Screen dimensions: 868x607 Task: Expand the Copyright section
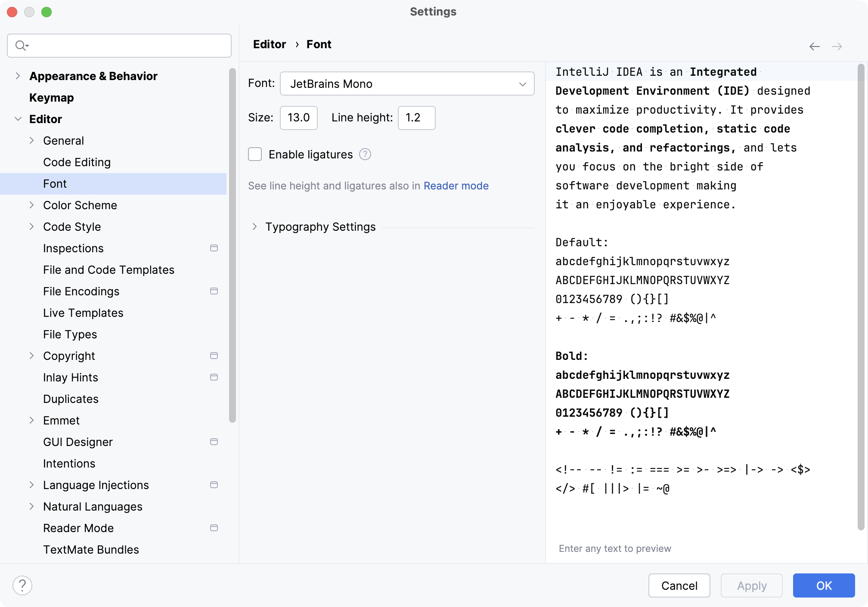pyautogui.click(x=33, y=356)
